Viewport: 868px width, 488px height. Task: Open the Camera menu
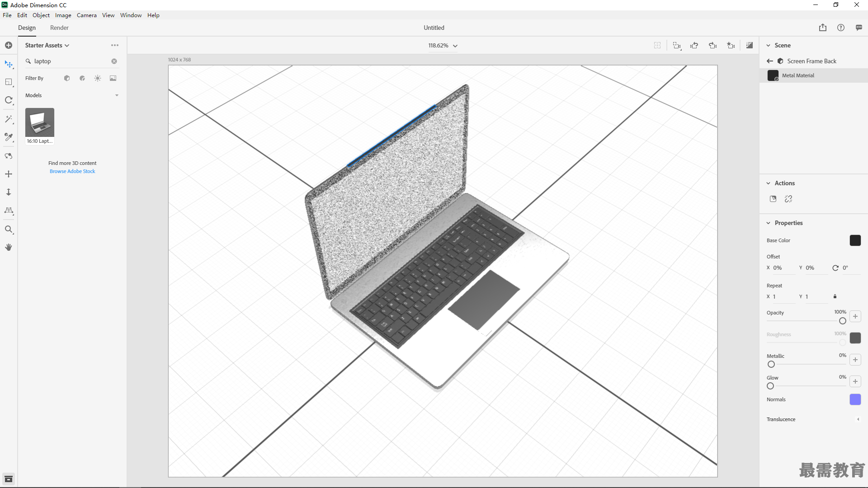[x=87, y=15]
